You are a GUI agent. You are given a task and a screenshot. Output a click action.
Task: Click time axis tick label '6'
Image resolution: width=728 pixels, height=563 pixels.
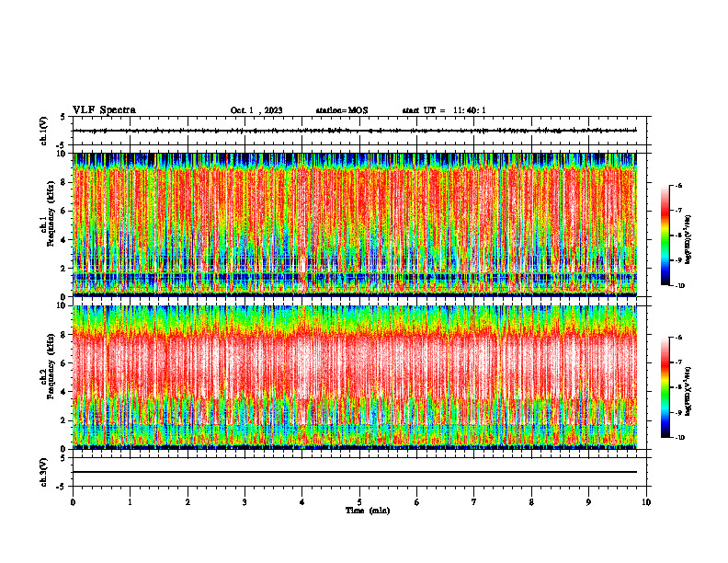click(x=417, y=502)
